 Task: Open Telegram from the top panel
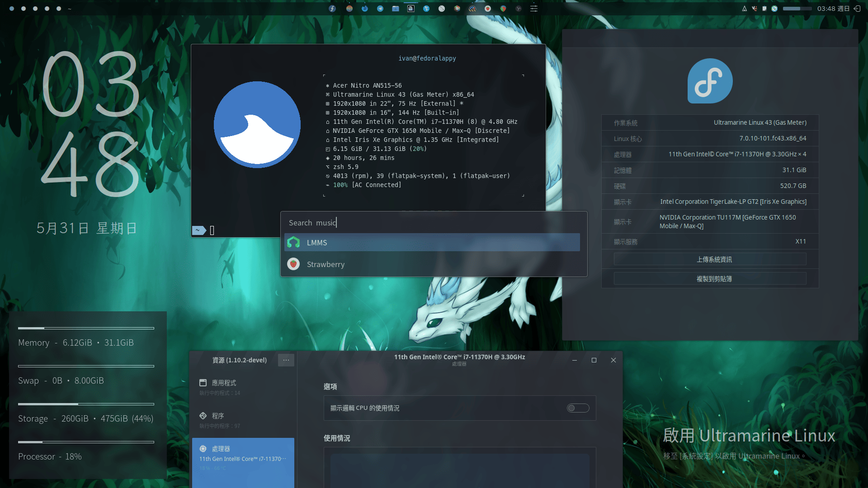pos(380,9)
